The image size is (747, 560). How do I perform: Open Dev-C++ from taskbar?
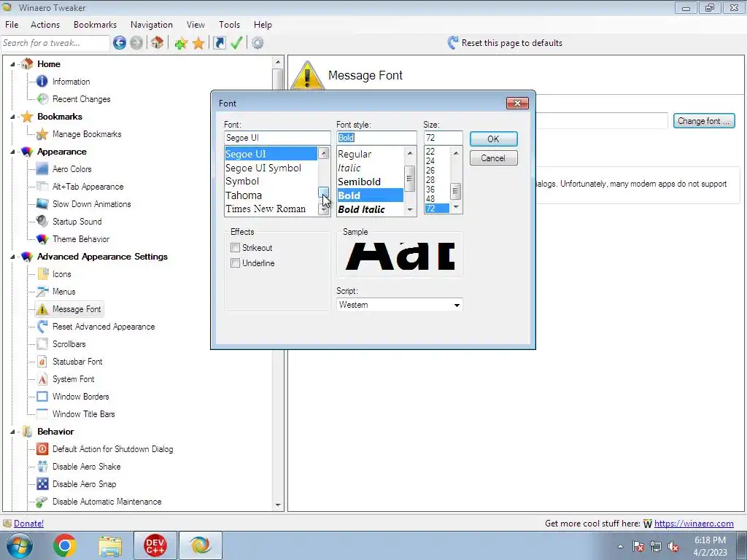click(155, 545)
